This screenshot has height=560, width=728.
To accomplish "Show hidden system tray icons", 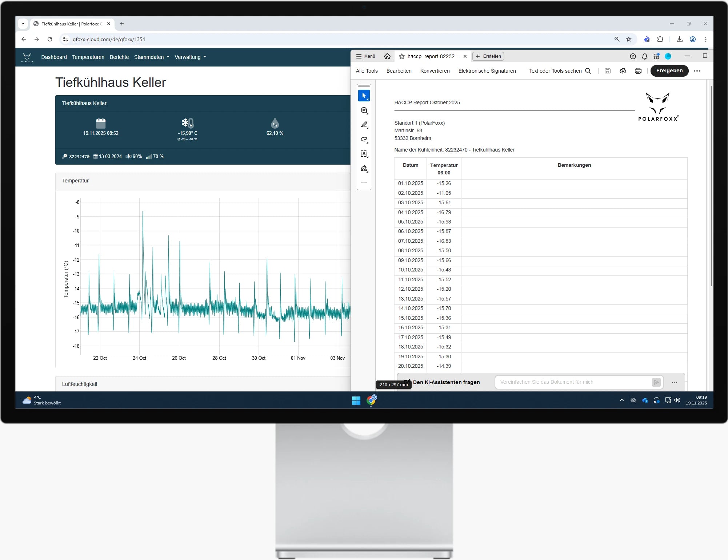I will coord(621,400).
